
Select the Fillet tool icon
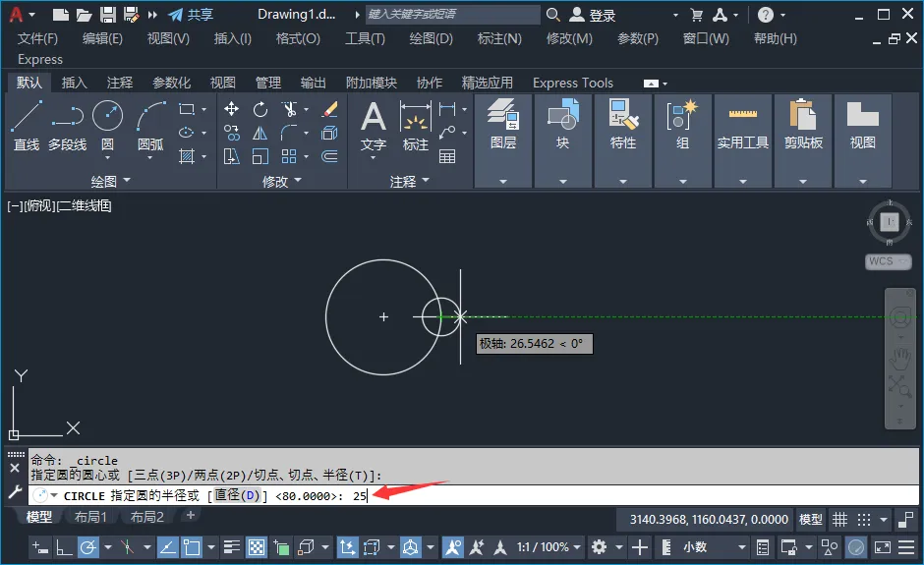coord(289,134)
